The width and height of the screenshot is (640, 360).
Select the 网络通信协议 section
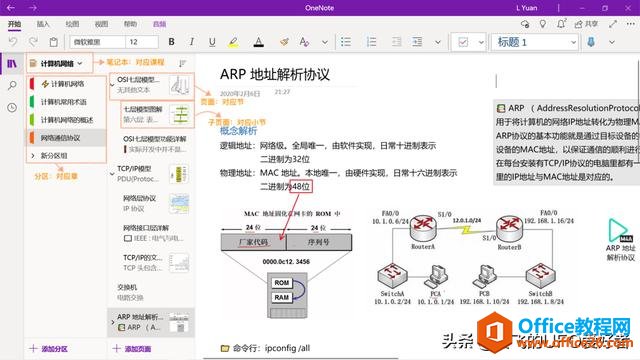coord(67,138)
